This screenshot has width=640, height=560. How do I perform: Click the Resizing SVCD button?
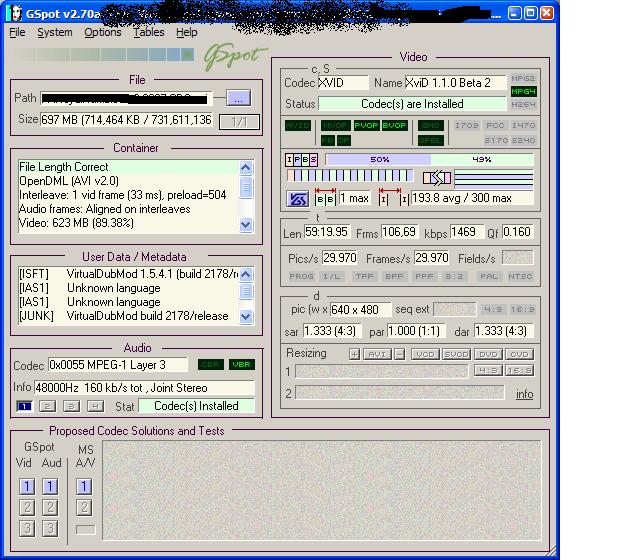(x=457, y=354)
